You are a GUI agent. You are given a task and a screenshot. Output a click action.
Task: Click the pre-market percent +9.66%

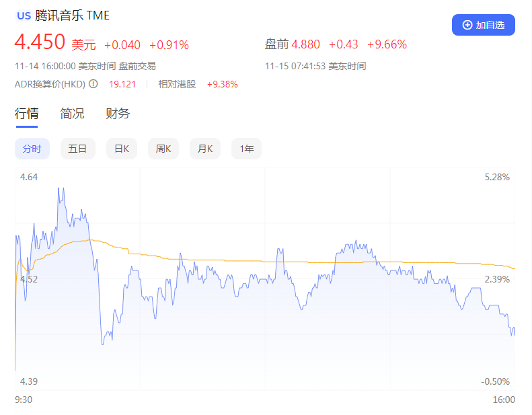[387, 44]
